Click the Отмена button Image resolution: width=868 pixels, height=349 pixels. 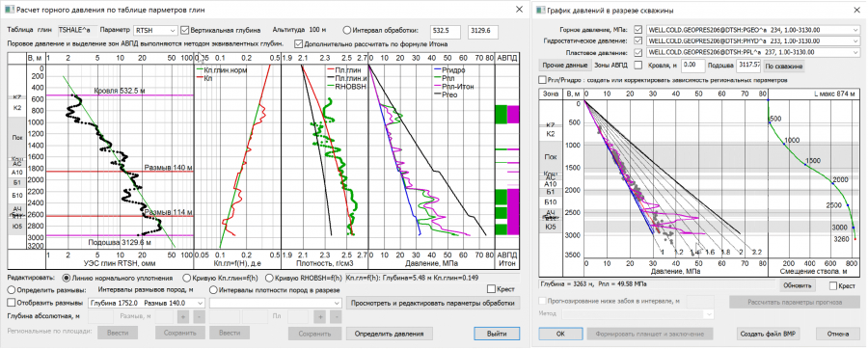(x=837, y=335)
